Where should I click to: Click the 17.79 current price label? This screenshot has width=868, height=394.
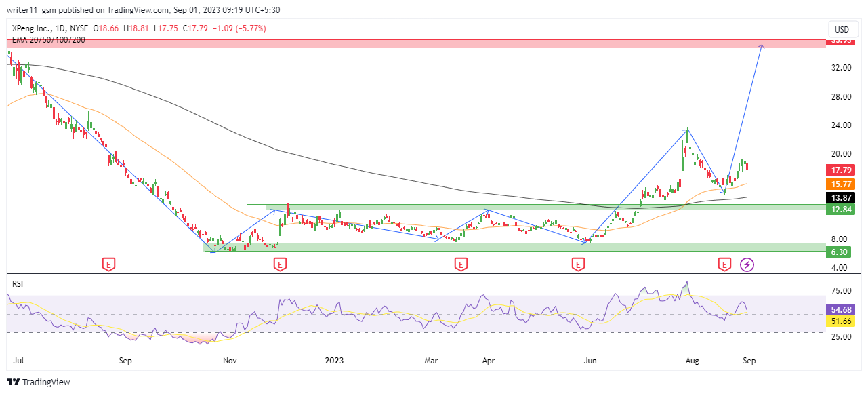pyautogui.click(x=840, y=170)
